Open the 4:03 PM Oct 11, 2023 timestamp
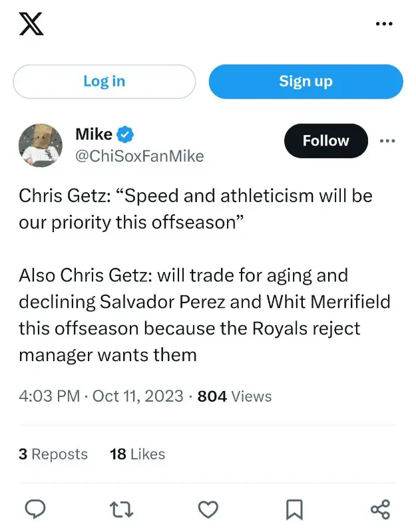Screen dimensions: 416x532 click(x=101, y=396)
